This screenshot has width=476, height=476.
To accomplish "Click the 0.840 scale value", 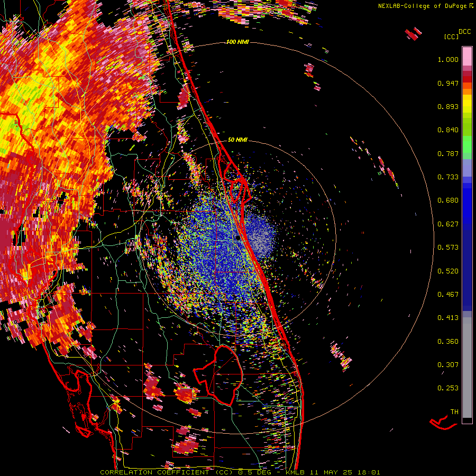I will (x=448, y=130).
